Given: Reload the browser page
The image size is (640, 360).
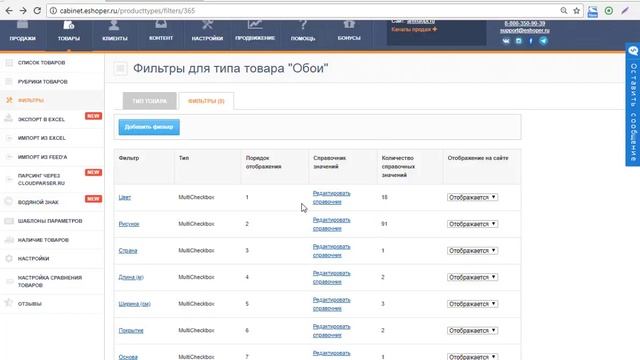Looking at the screenshot, I should (37, 11).
